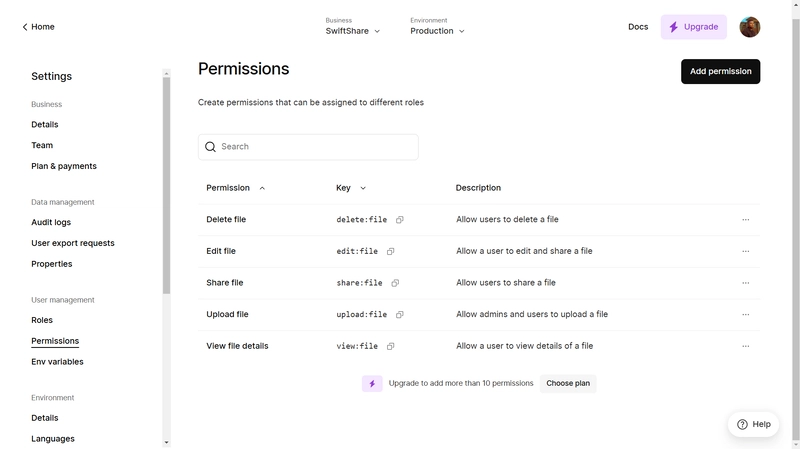Go to Env variables settings

click(57, 362)
